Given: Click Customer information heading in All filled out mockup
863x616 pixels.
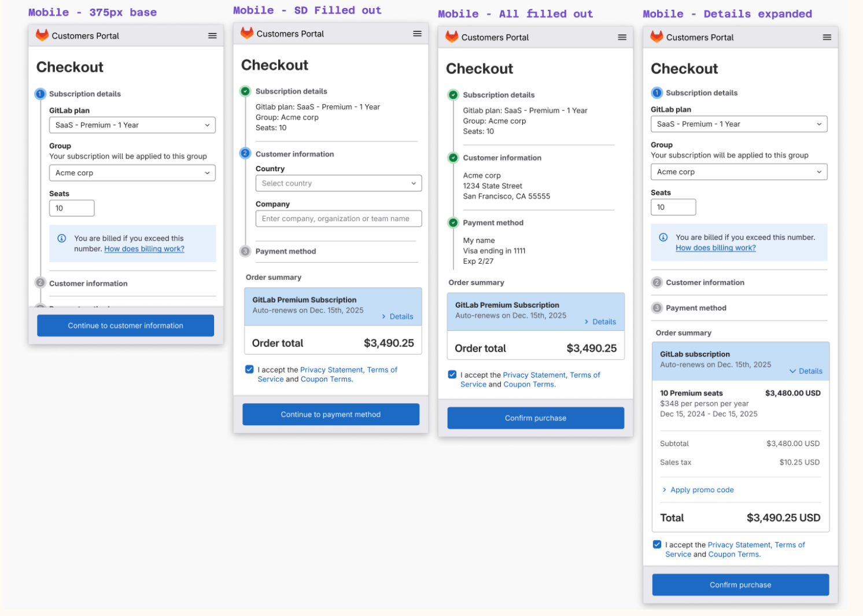Looking at the screenshot, I should pyautogui.click(x=502, y=157).
